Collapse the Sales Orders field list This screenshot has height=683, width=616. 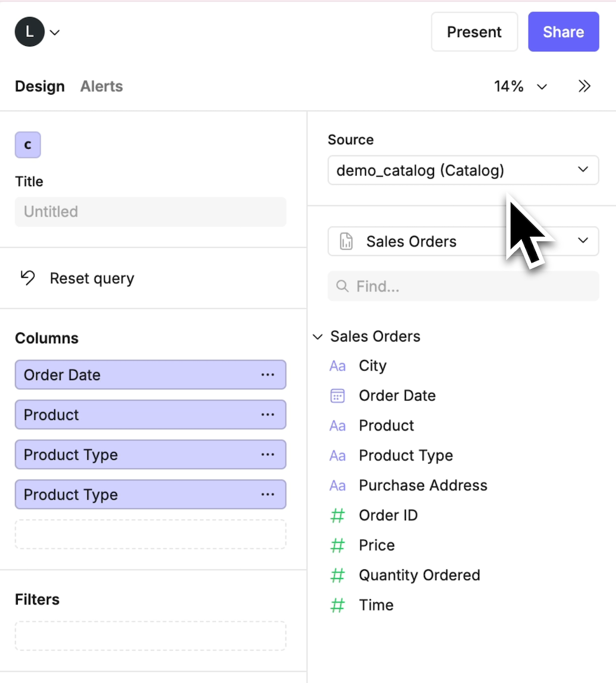tap(318, 337)
